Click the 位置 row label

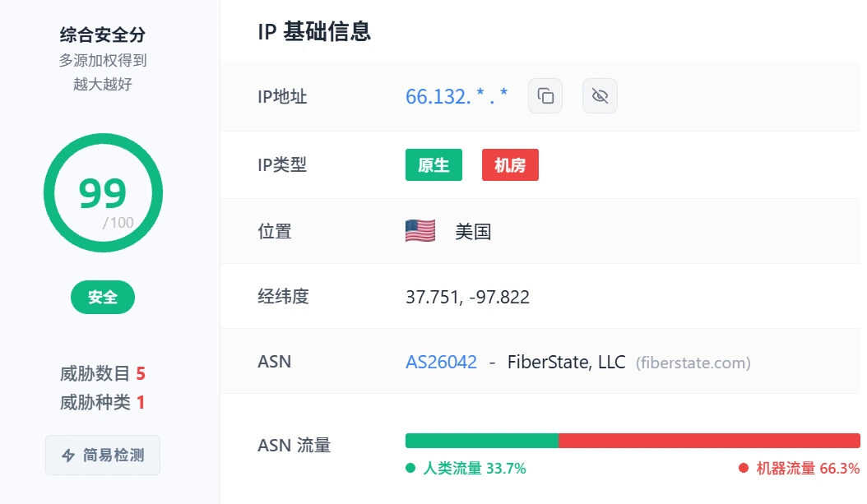(x=274, y=231)
